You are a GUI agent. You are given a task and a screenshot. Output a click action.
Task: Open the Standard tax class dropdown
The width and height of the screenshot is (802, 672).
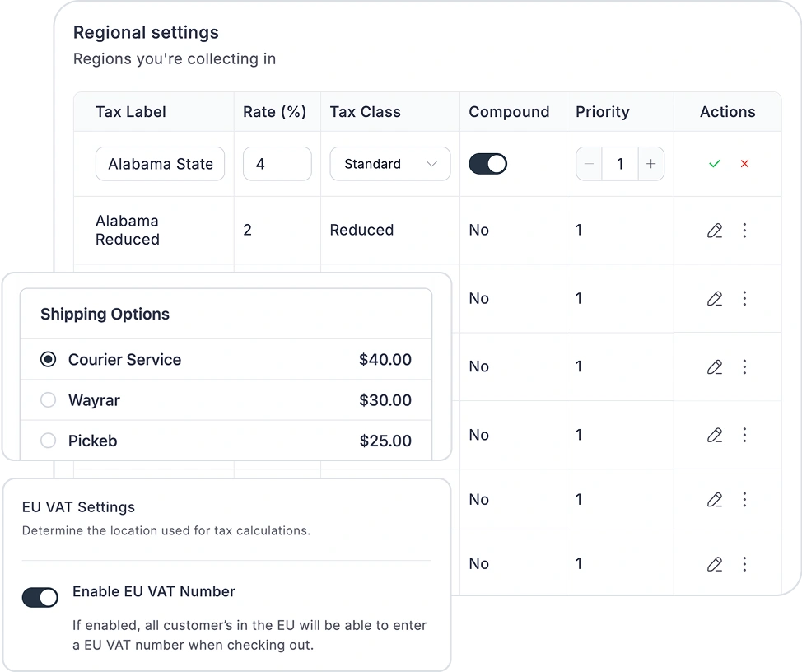coord(389,164)
